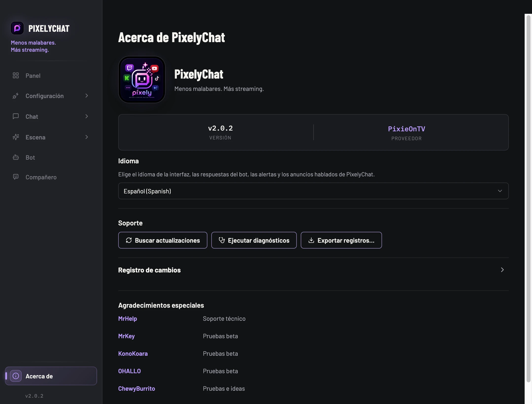
Task: Click Exportar registros... button
Action: click(x=341, y=240)
